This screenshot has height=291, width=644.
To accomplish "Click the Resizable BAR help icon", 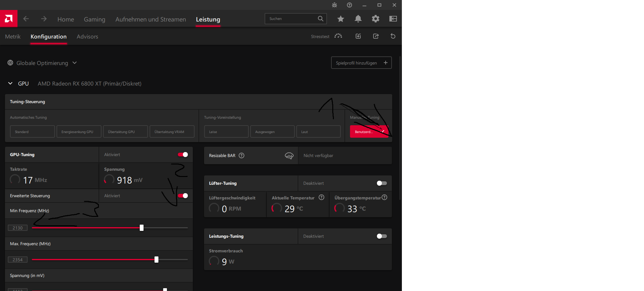I will pos(241,155).
